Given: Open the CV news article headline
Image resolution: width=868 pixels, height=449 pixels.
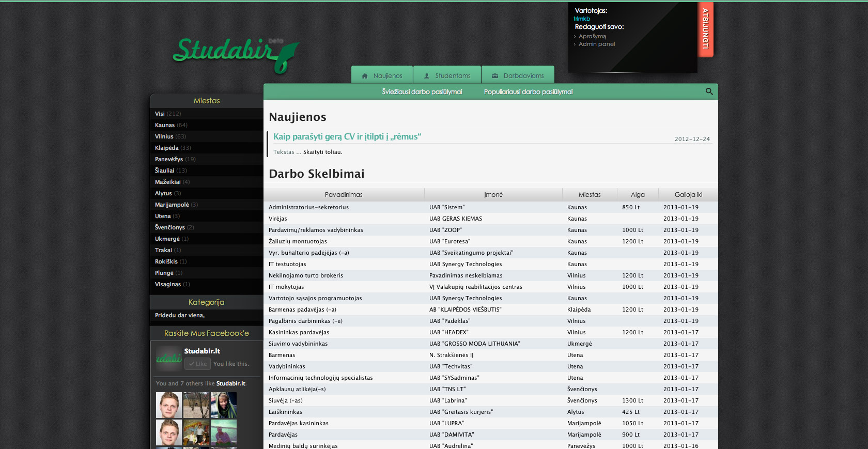Looking at the screenshot, I should 347,137.
